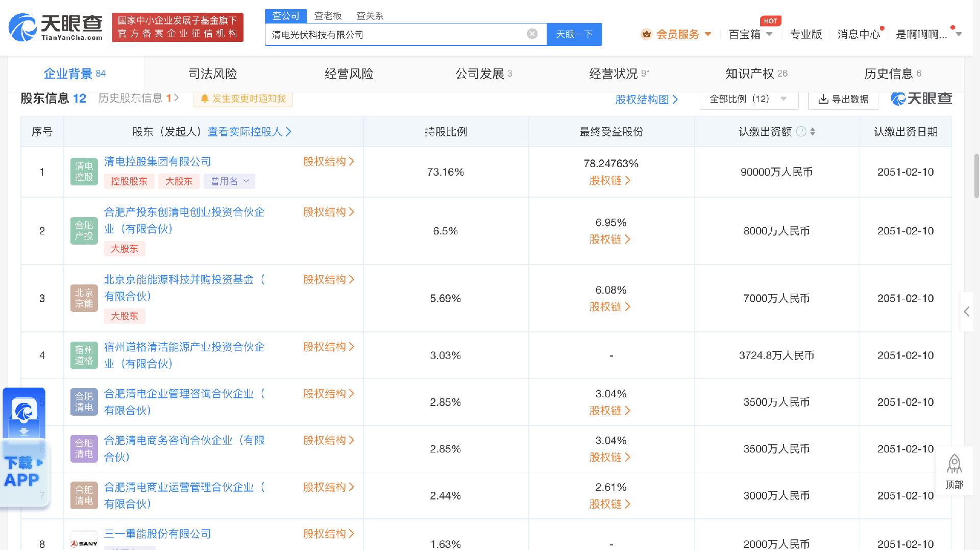Screen dimensions: 980x550
Task: Select the 司法风险 tab
Action: tap(213, 74)
